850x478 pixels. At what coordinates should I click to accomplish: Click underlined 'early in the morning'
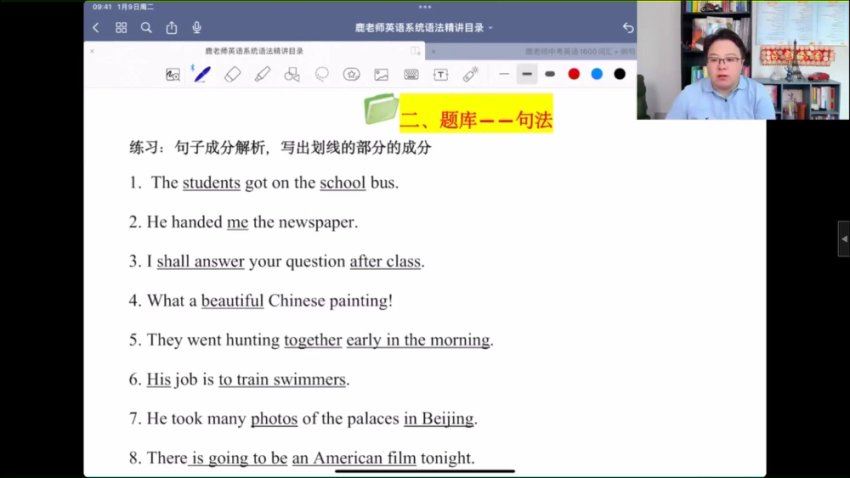click(x=418, y=340)
